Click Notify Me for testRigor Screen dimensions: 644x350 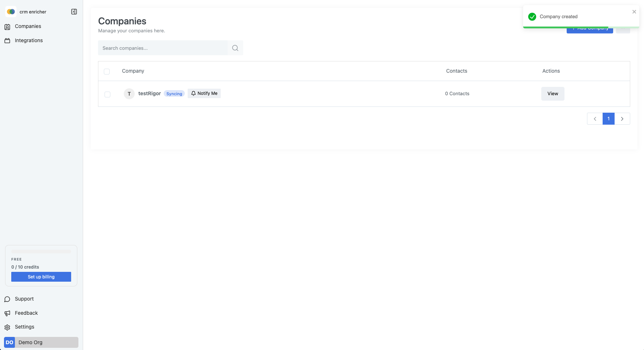pyautogui.click(x=204, y=93)
